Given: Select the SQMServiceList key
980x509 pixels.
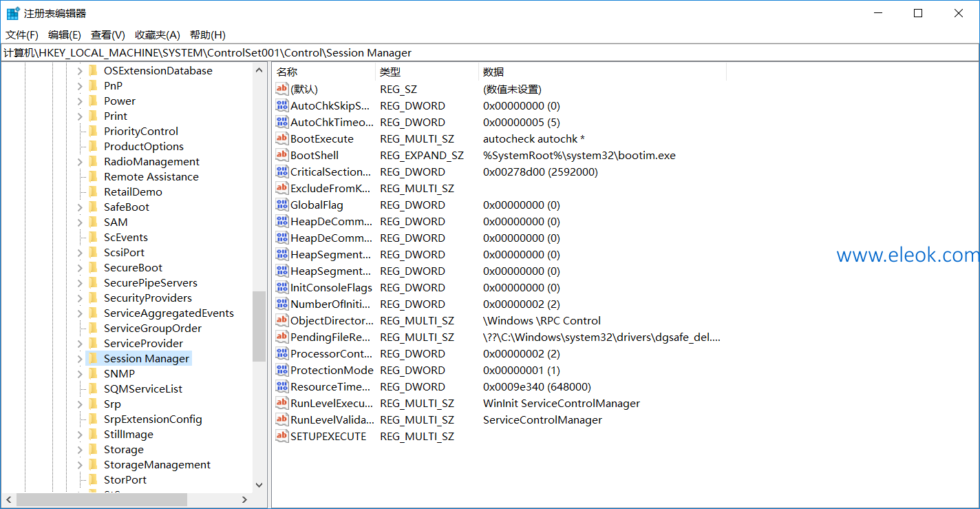Looking at the screenshot, I should 143,388.
